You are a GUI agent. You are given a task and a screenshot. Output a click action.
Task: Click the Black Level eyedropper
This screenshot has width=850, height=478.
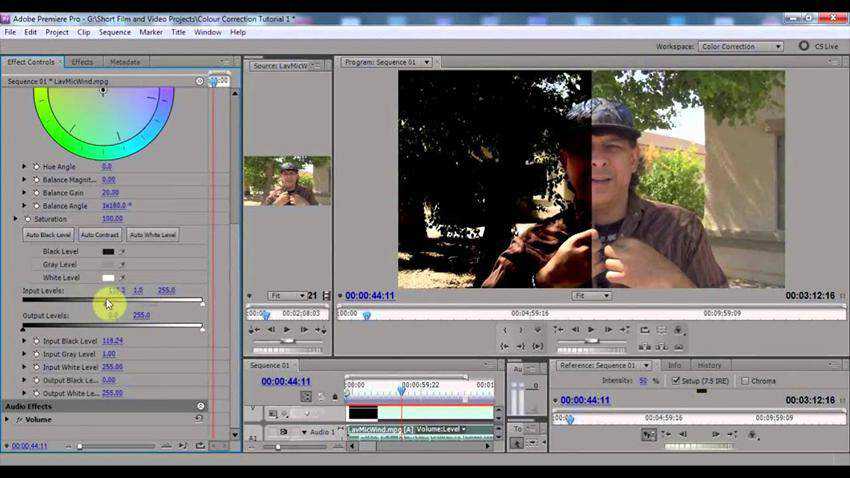pyautogui.click(x=123, y=252)
